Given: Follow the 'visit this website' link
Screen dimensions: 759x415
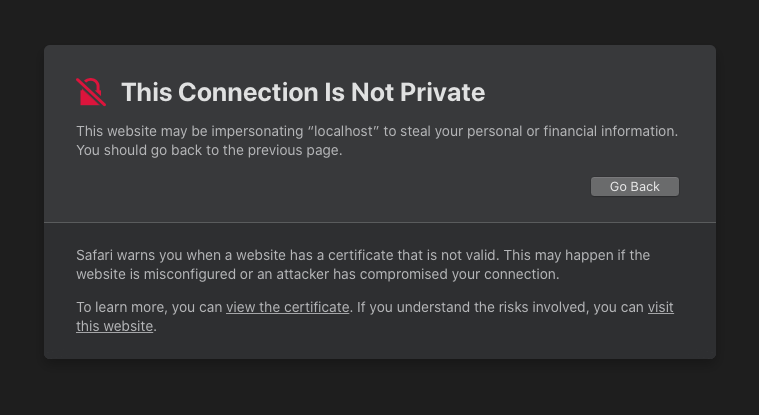Looking at the screenshot, I should 660,308.
